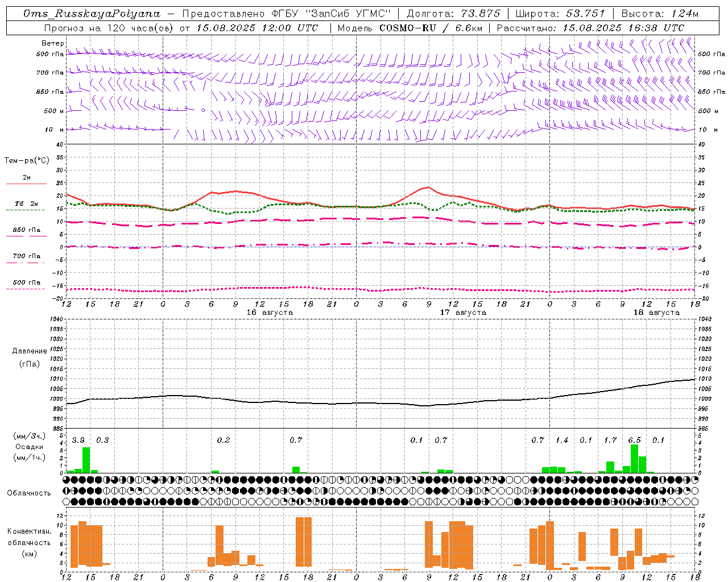Click the date label '17 августа'
This screenshot has height=582, width=728.
[x=463, y=313]
